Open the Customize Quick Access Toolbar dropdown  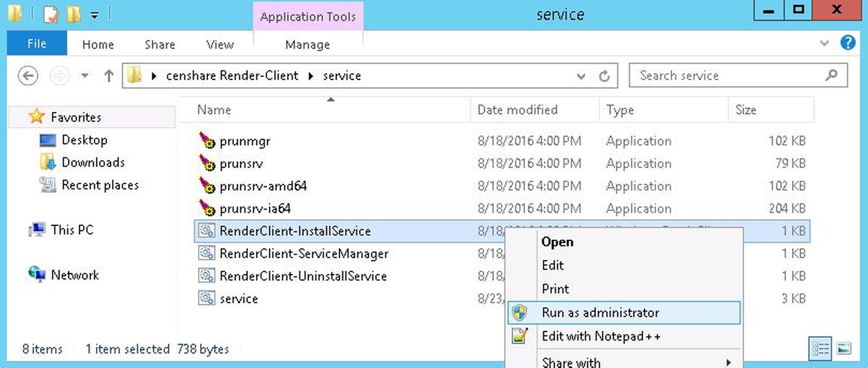click(x=95, y=16)
